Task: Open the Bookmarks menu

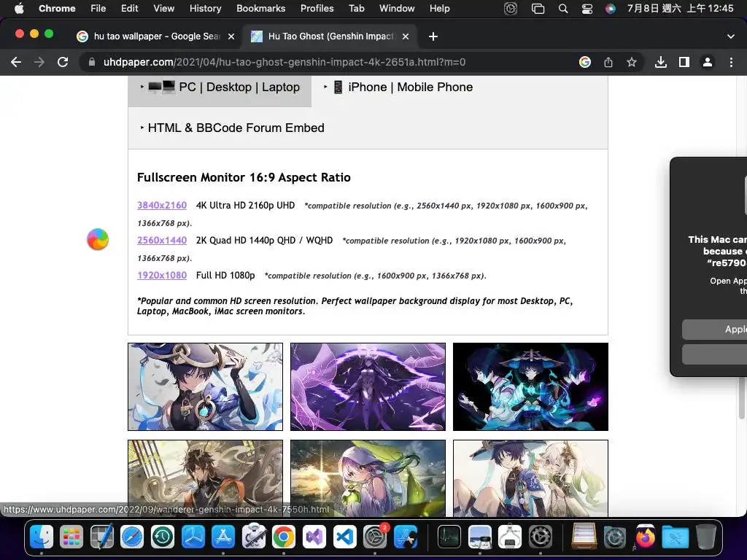Action: [260, 8]
